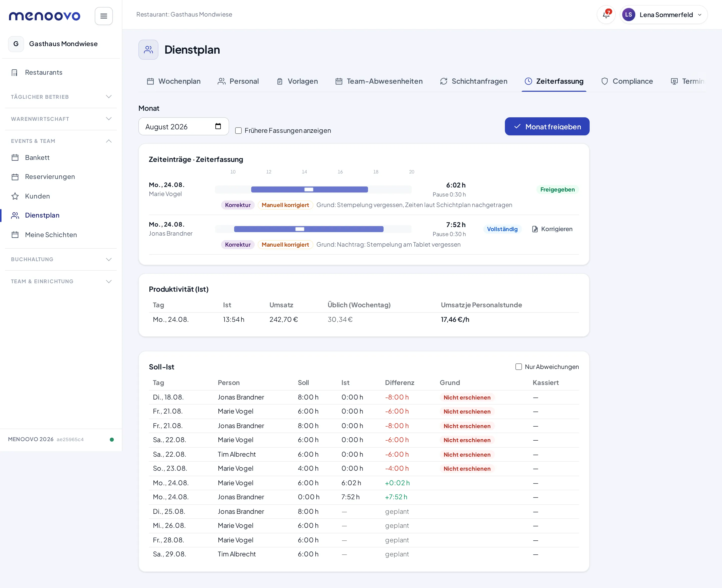Viewport: 722px width, 588px height.
Task: Click the Restaurants building icon
Action: [15, 72]
